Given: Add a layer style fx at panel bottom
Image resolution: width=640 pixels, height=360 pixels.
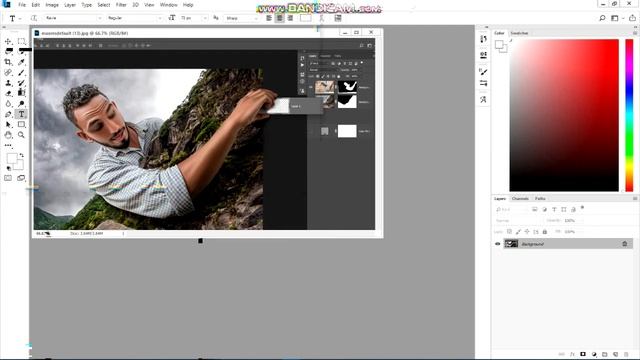Looking at the screenshot, I should click(x=572, y=354).
